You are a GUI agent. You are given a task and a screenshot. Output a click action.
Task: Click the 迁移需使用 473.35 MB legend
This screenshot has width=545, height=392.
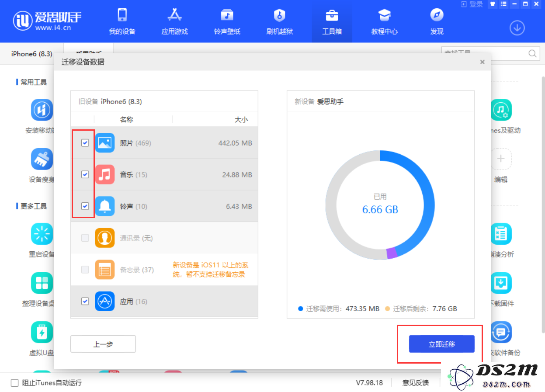point(339,309)
